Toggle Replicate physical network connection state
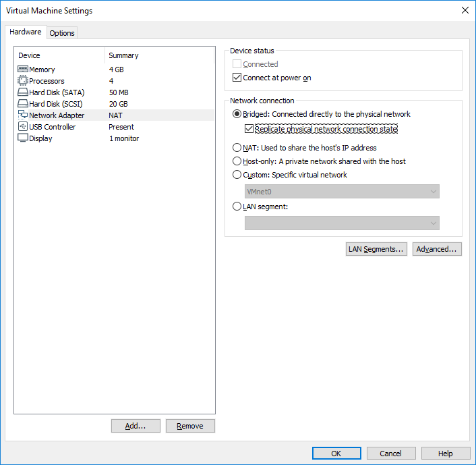Image resolution: width=476 pixels, height=465 pixels. 249,128
